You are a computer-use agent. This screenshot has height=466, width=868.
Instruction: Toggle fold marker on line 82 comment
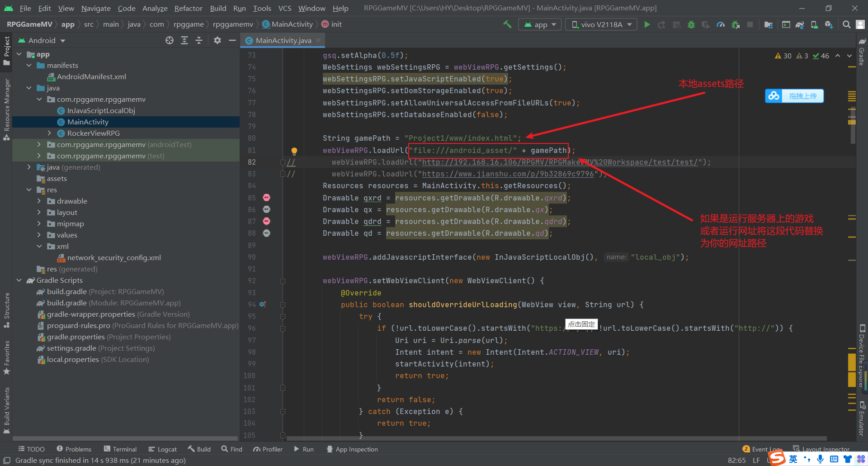click(283, 162)
